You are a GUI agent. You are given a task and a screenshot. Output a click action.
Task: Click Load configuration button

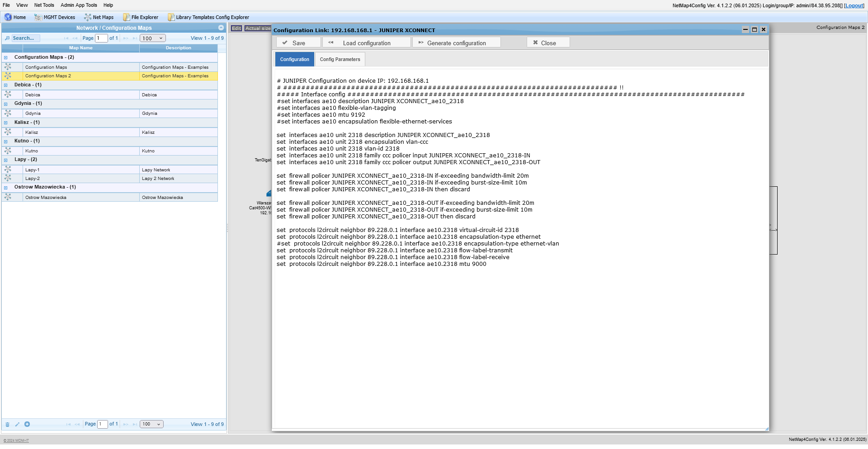(367, 43)
